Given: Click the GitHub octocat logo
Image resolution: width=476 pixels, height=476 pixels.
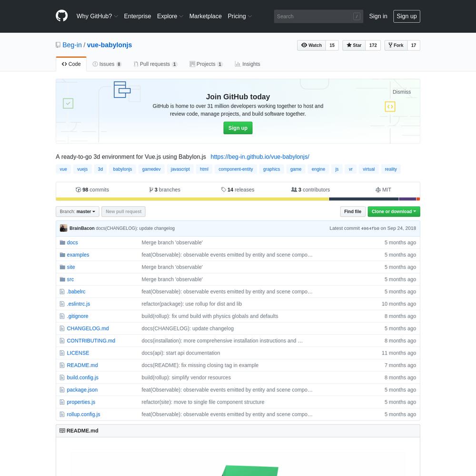Looking at the screenshot, I should tap(61, 16).
